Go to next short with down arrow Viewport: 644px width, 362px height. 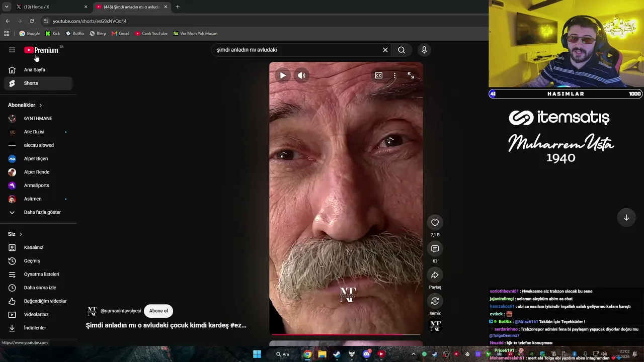(626, 218)
